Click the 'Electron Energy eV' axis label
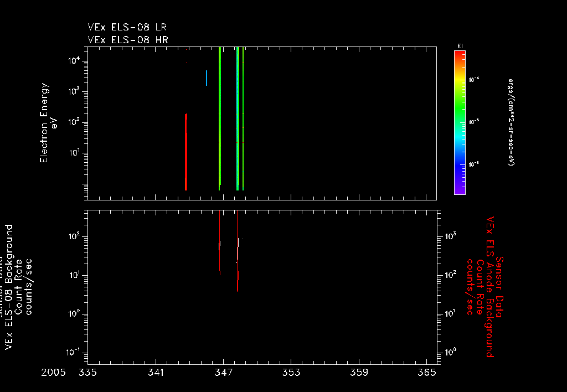 tap(49, 123)
